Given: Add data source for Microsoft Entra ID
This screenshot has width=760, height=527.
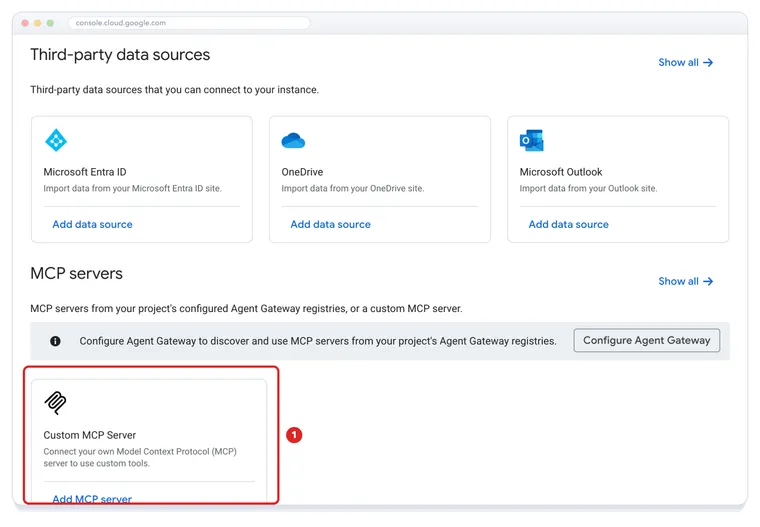Looking at the screenshot, I should [93, 224].
